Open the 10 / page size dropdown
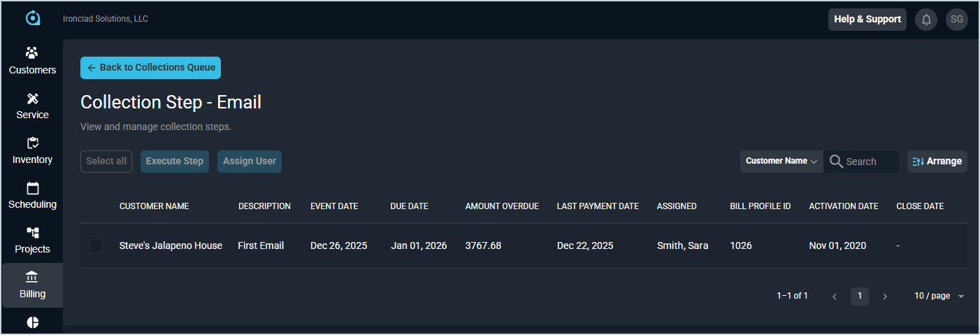This screenshot has width=980, height=335. [939, 296]
